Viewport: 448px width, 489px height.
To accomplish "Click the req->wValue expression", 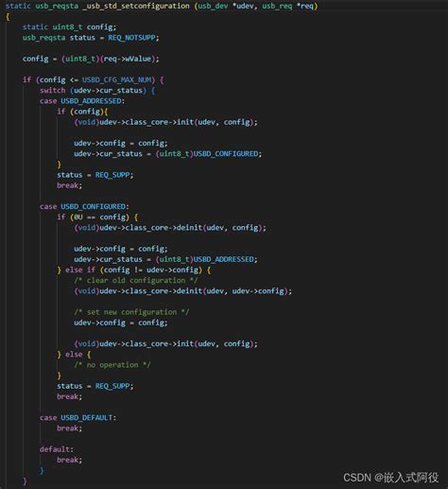I will coord(128,59).
